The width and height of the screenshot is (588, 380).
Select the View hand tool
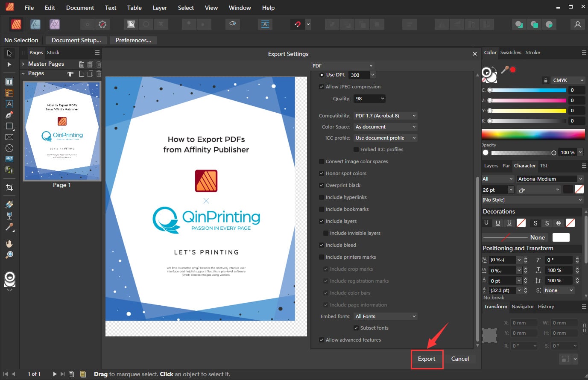coord(9,244)
